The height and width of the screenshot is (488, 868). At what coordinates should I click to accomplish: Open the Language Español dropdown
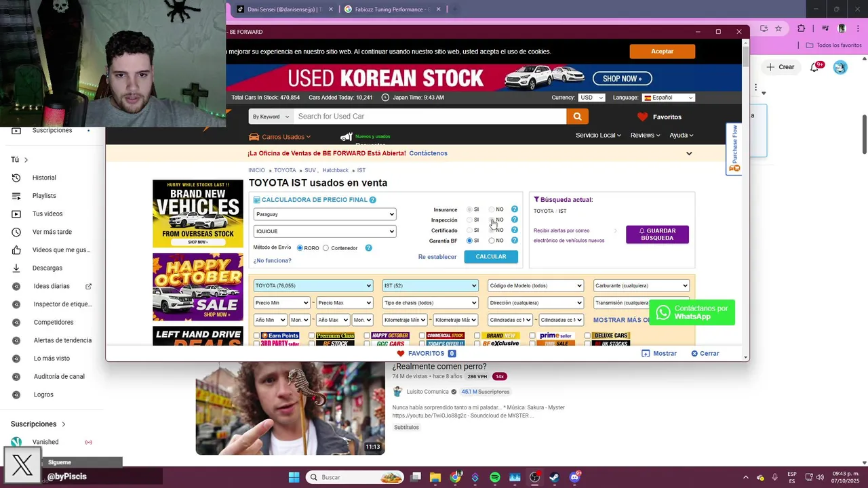[669, 98]
